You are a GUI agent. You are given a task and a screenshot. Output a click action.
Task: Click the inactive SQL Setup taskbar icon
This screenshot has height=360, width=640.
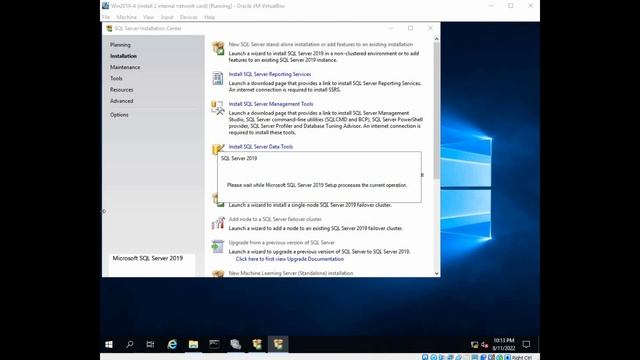(x=257, y=344)
